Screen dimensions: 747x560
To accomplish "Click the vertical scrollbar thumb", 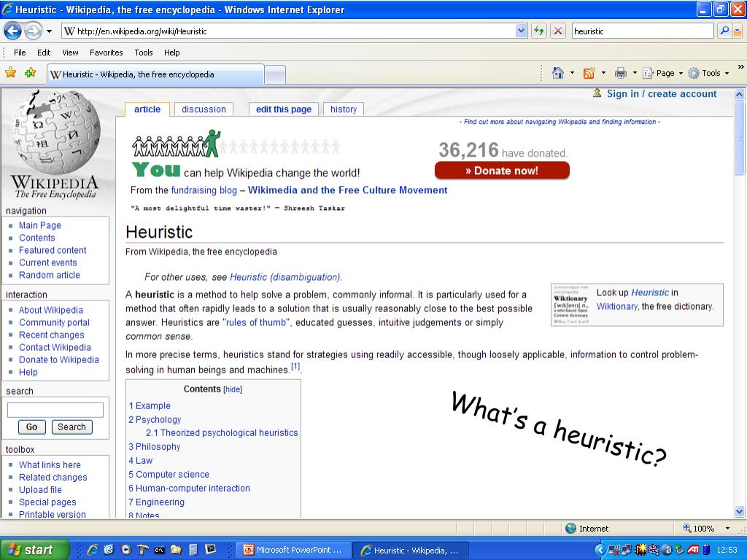I will pyautogui.click(x=740, y=138).
